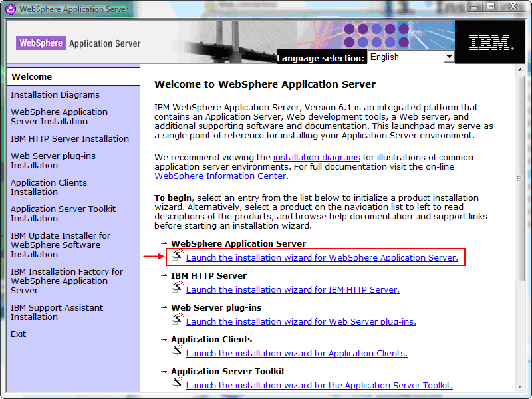Open Application Server Toolkit Installation page
Image resolution: width=532 pixels, height=399 pixels.
63,213
